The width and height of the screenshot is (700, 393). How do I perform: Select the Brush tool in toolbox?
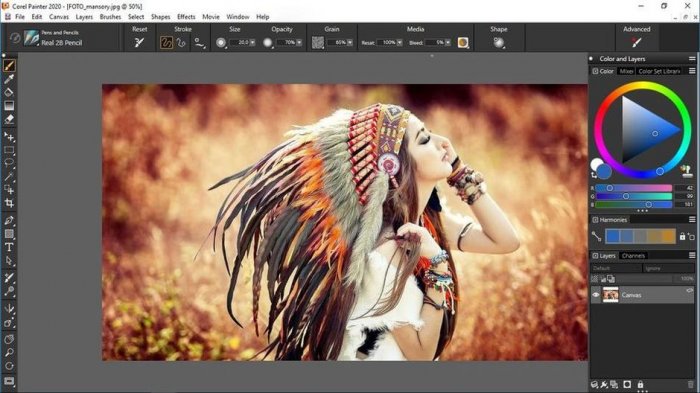click(x=9, y=66)
